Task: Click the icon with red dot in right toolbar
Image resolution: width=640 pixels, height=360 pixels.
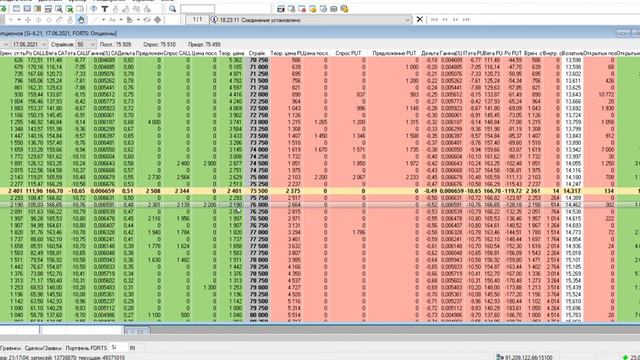Action: click(302, 9)
